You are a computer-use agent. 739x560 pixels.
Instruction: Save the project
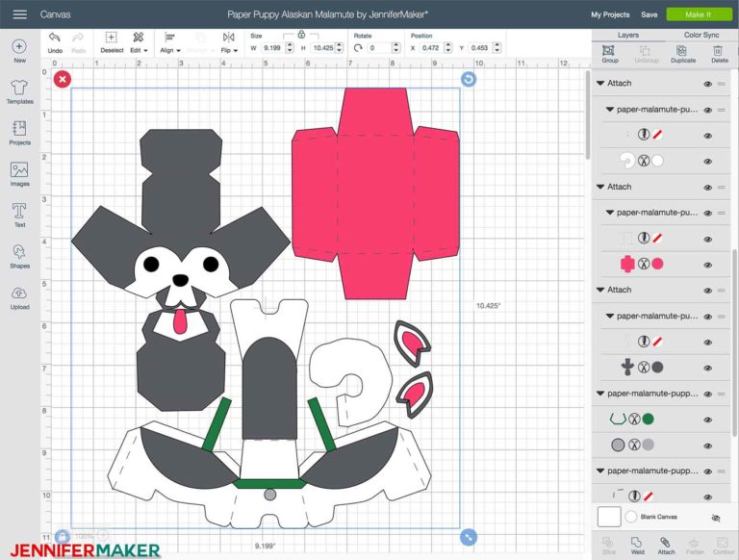pyautogui.click(x=649, y=14)
